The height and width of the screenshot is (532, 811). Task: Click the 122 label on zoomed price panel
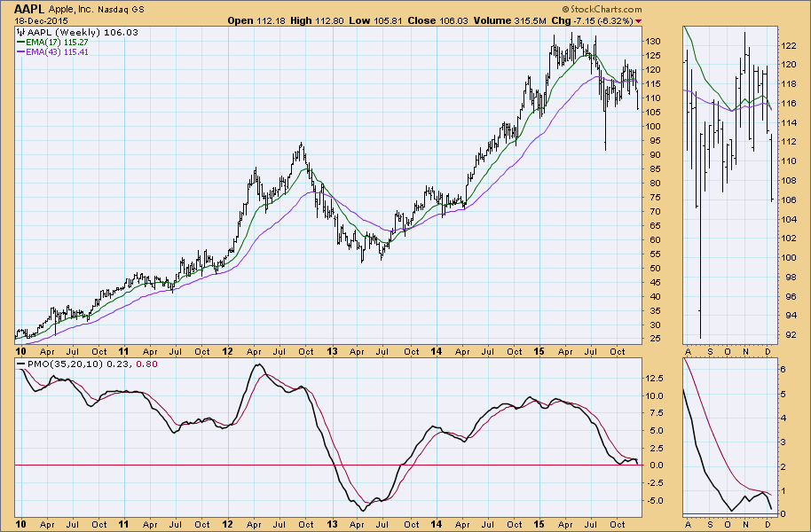788,44
